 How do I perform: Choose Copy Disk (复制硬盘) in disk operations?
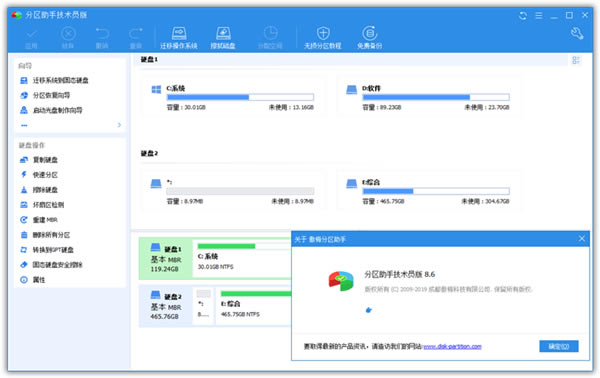coord(39,160)
